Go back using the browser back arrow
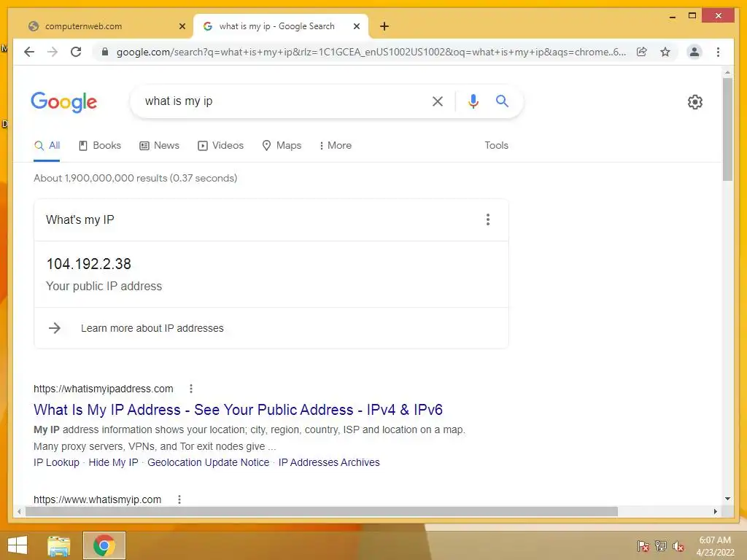Screen dimensions: 747x560 29,52
